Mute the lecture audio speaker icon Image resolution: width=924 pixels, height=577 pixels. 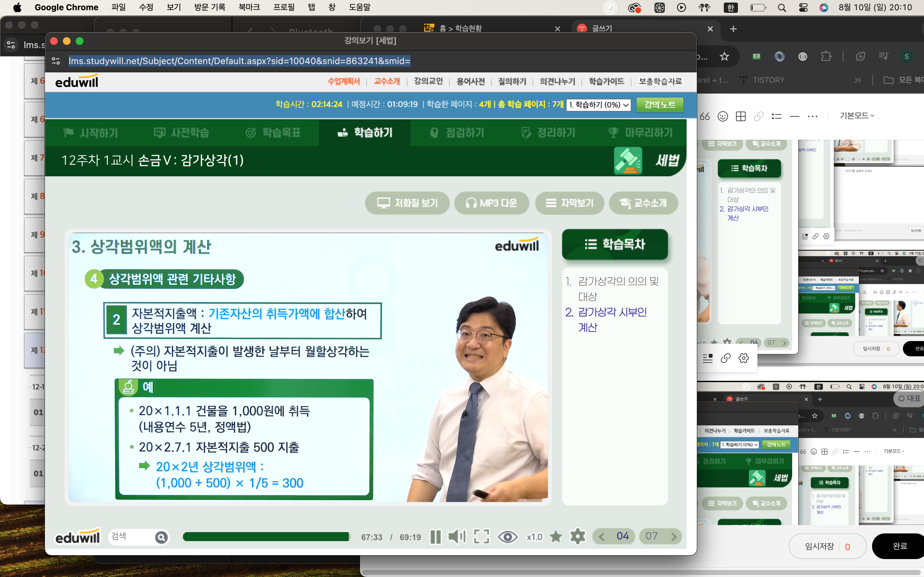click(457, 537)
